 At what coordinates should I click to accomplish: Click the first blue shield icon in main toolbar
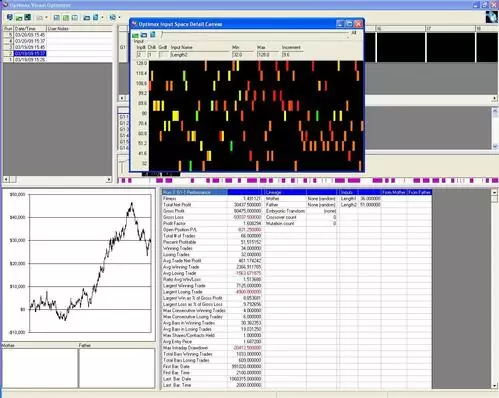[x=10, y=17]
